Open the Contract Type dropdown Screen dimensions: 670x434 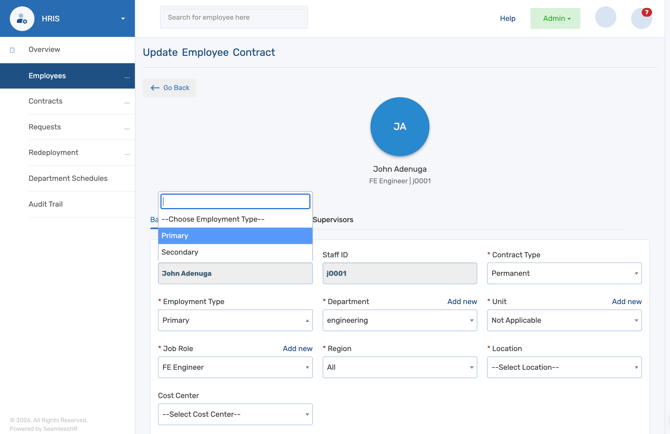click(x=564, y=273)
